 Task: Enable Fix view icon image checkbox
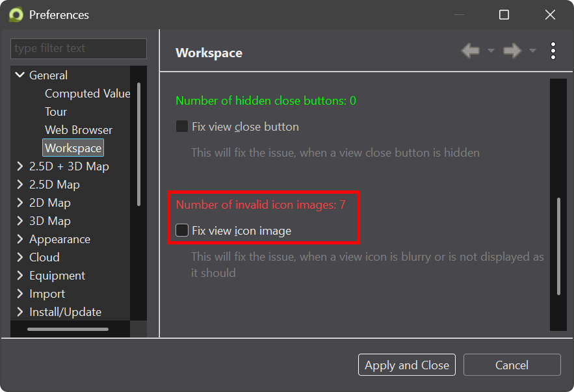(x=182, y=230)
